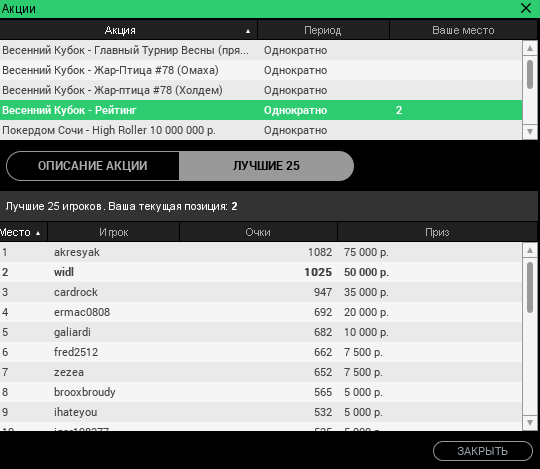Select Весенний Кубок - Главный Турнир Весны row
The image size is (540, 469).
pyautogui.click(x=261, y=50)
